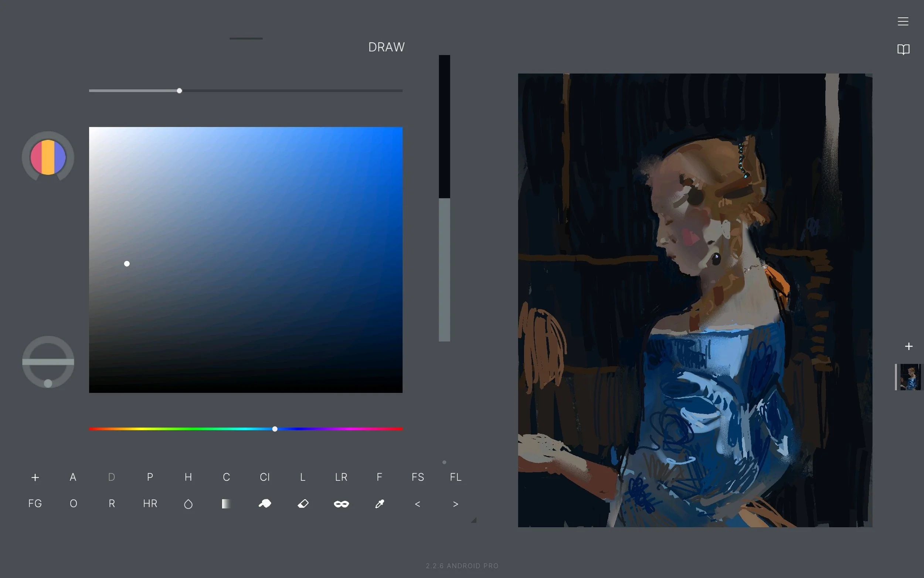Move the hue slider handle
924x578 pixels.
[275, 429]
